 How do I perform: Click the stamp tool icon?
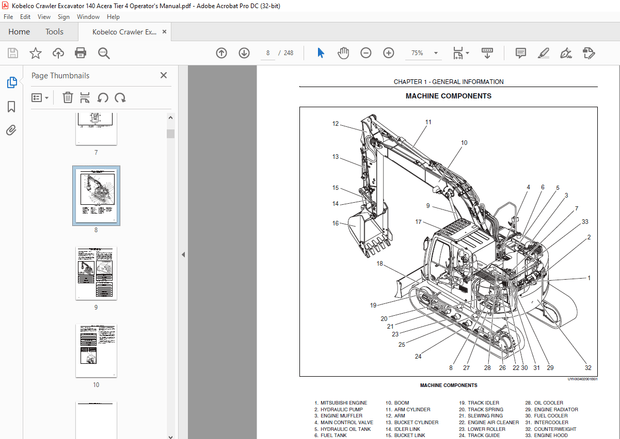[589, 53]
